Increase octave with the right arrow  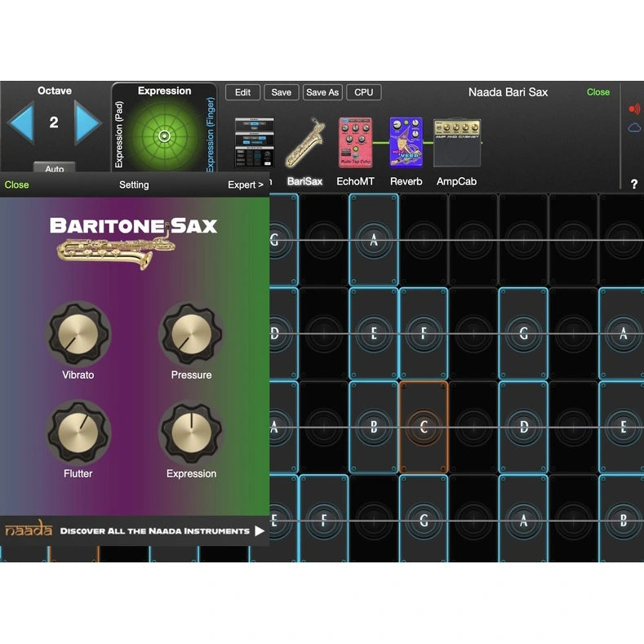coord(87,122)
